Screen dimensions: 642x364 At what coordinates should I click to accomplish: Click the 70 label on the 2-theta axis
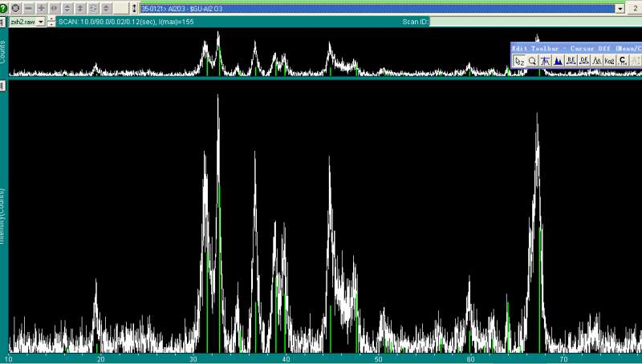pos(563,359)
